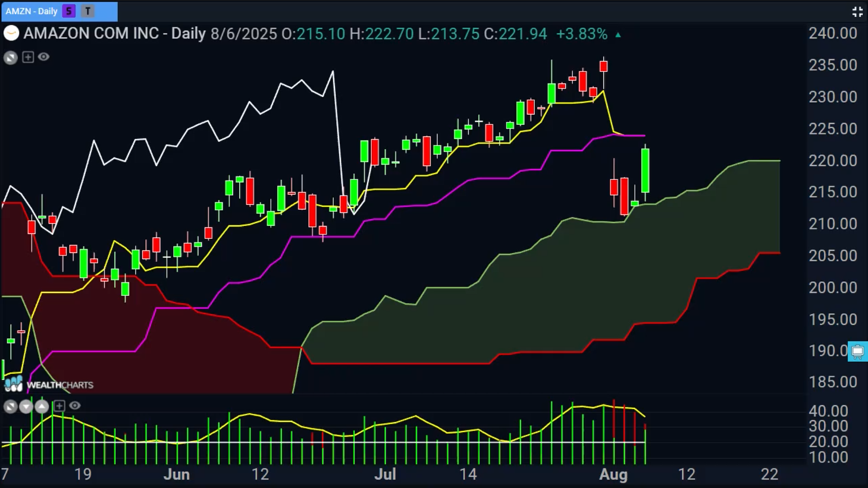Click the 230.00 price axis label
Viewport: 868px width, 488px height.
(833, 97)
